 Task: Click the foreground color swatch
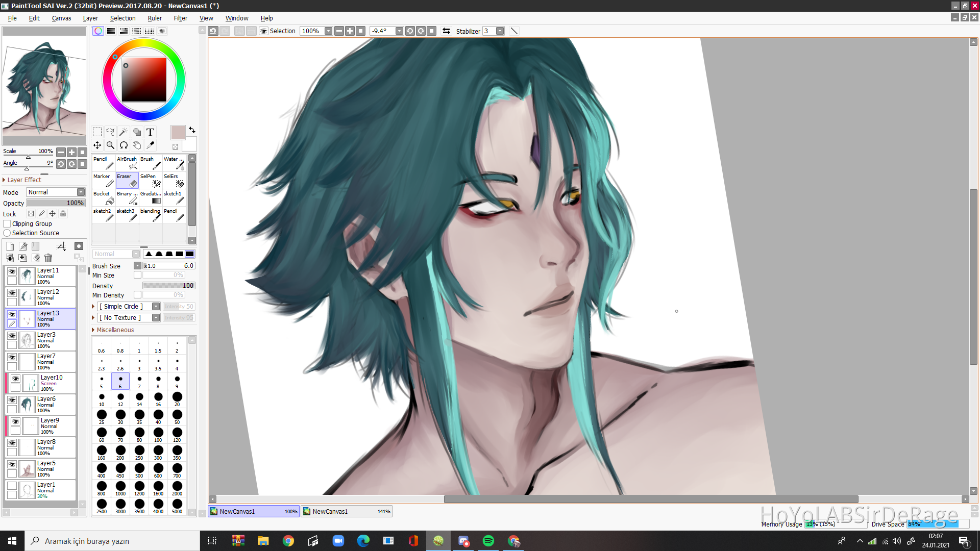coord(178,133)
